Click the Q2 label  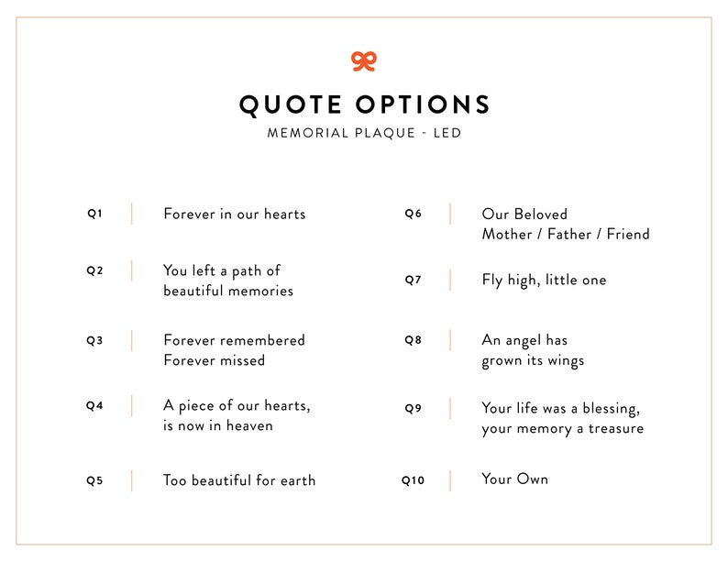pos(95,270)
